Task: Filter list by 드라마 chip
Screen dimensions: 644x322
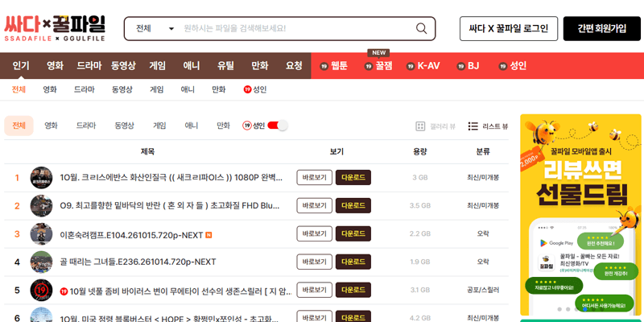Action: tap(86, 126)
